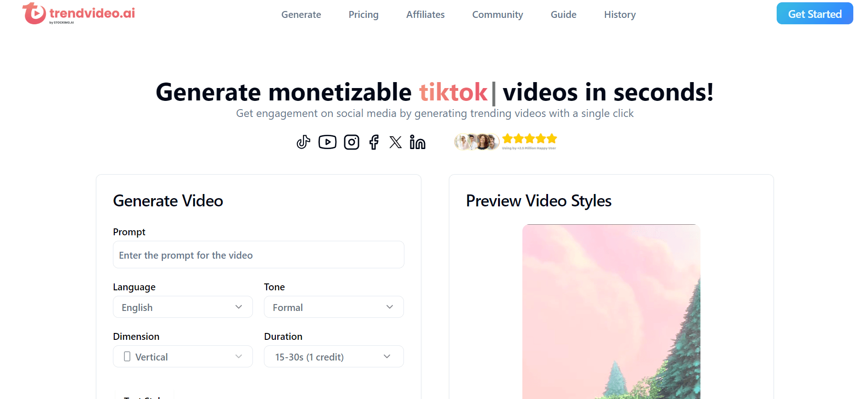868x399 pixels.
Task: Open the Affiliates nav item
Action: (x=426, y=15)
